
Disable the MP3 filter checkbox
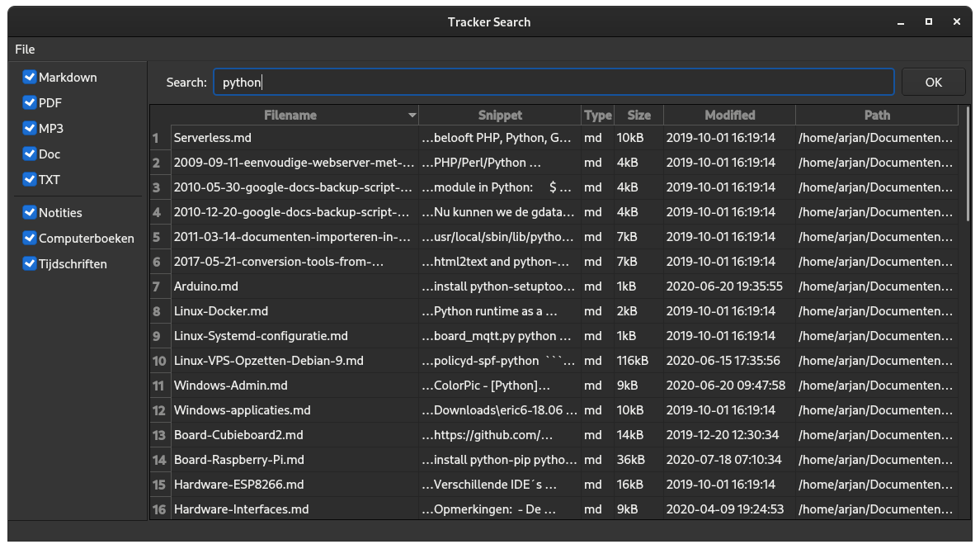point(31,129)
